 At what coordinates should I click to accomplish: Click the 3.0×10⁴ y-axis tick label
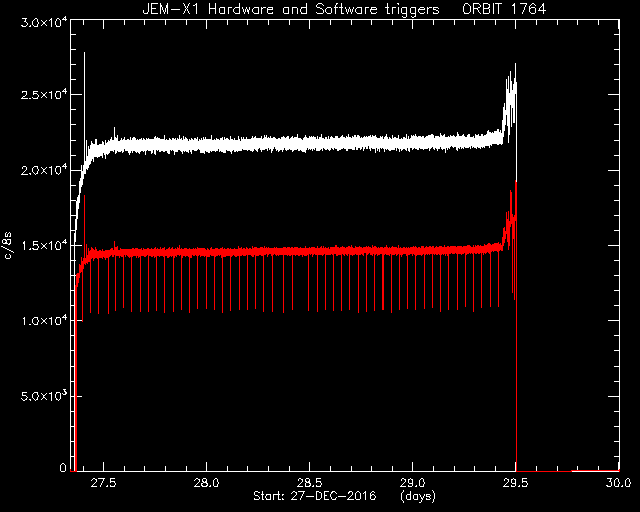[44, 22]
